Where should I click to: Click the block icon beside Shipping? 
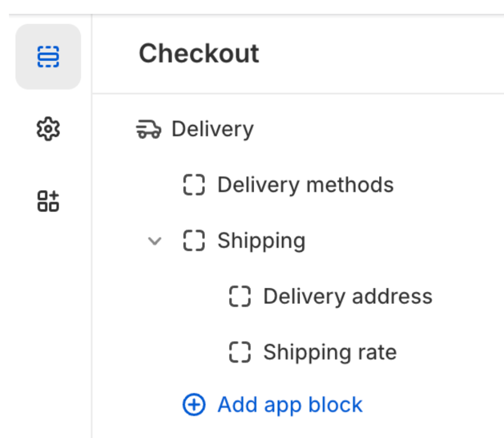194,240
